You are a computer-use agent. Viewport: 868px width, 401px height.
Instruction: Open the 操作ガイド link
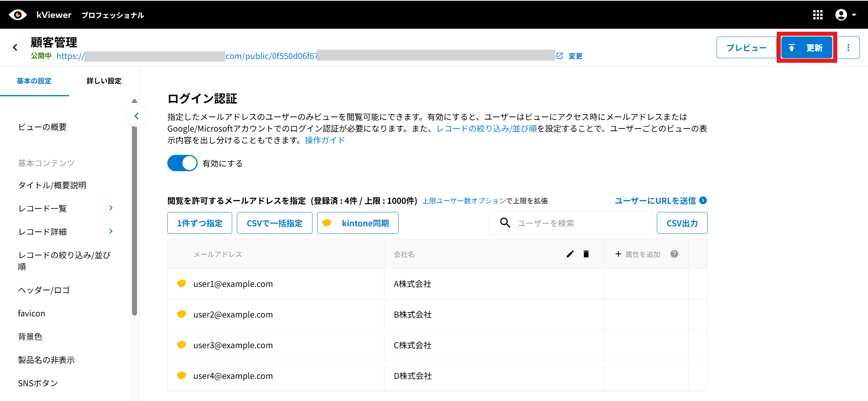pyautogui.click(x=325, y=140)
